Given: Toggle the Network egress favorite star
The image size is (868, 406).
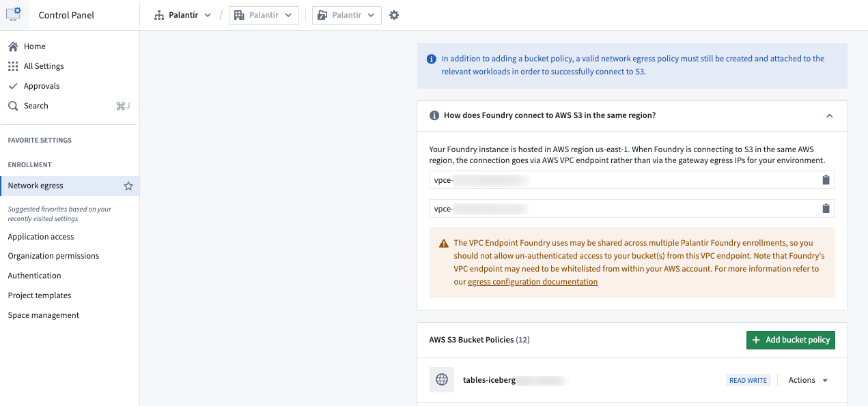Looking at the screenshot, I should point(128,186).
